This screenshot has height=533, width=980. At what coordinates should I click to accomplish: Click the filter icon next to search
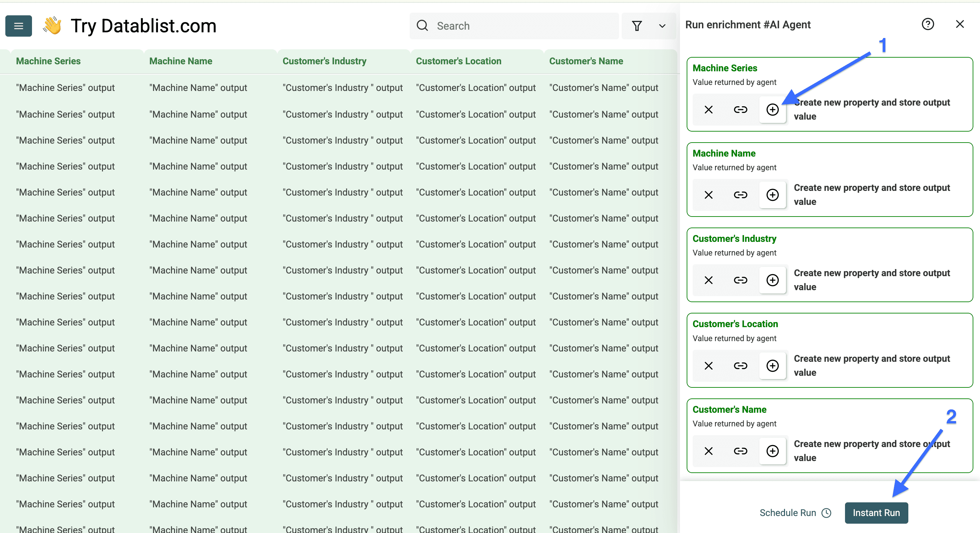click(x=638, y=26)
